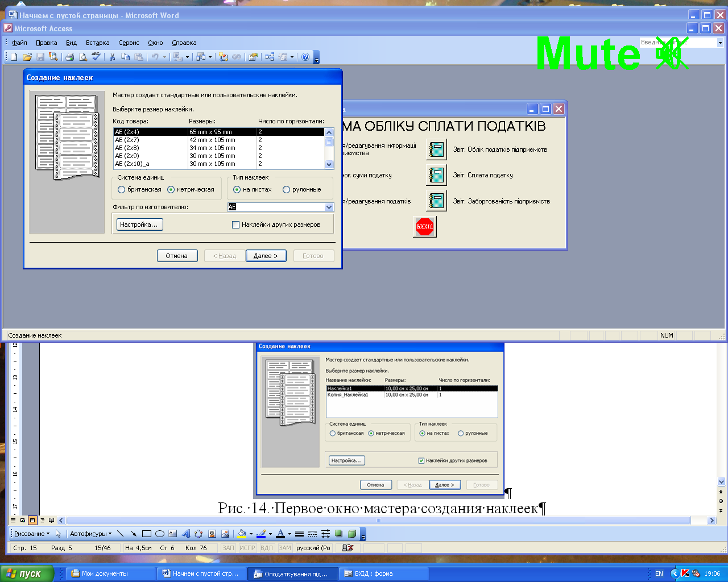Click the Properties icon in Access toolbar

coord(253,57)
